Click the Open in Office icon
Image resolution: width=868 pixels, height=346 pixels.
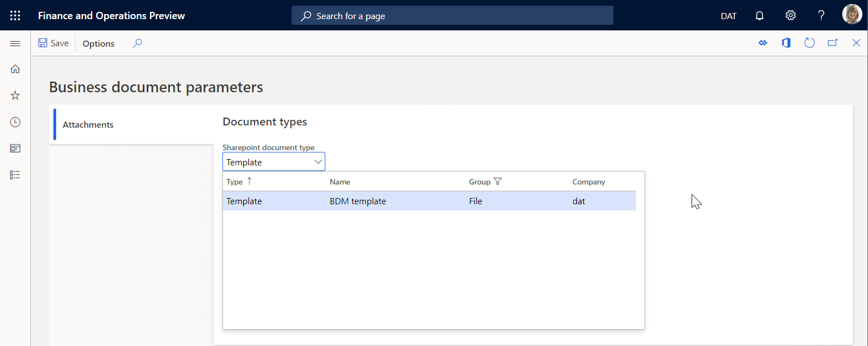[786, 43]
